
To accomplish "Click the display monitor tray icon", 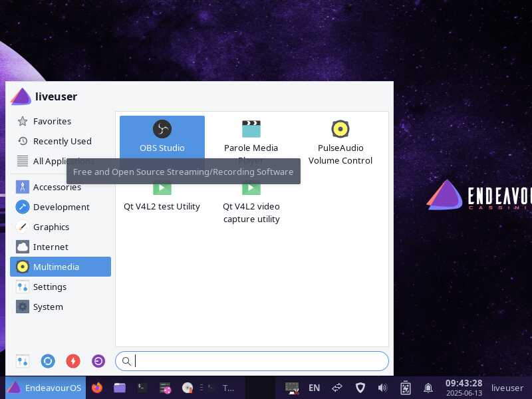I will (292, 388).
